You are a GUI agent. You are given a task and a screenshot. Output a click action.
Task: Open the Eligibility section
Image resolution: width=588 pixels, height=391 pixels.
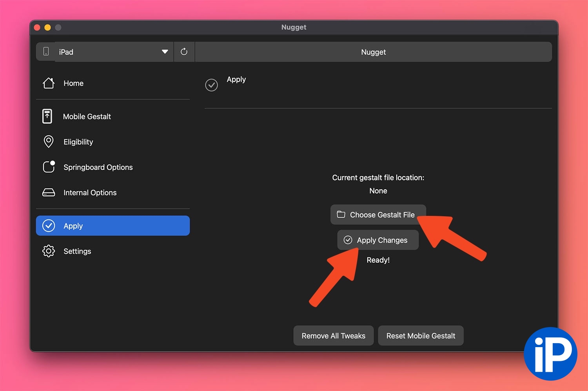click(113, 142)
